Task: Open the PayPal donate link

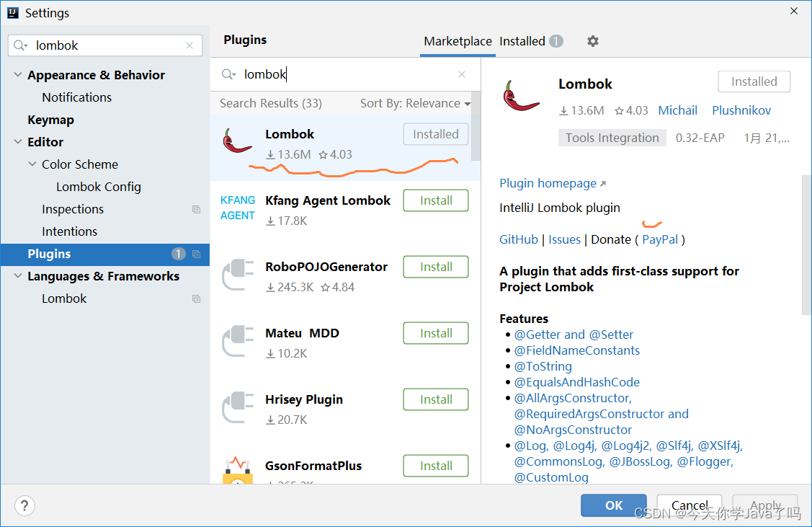Action: [660, 239]
